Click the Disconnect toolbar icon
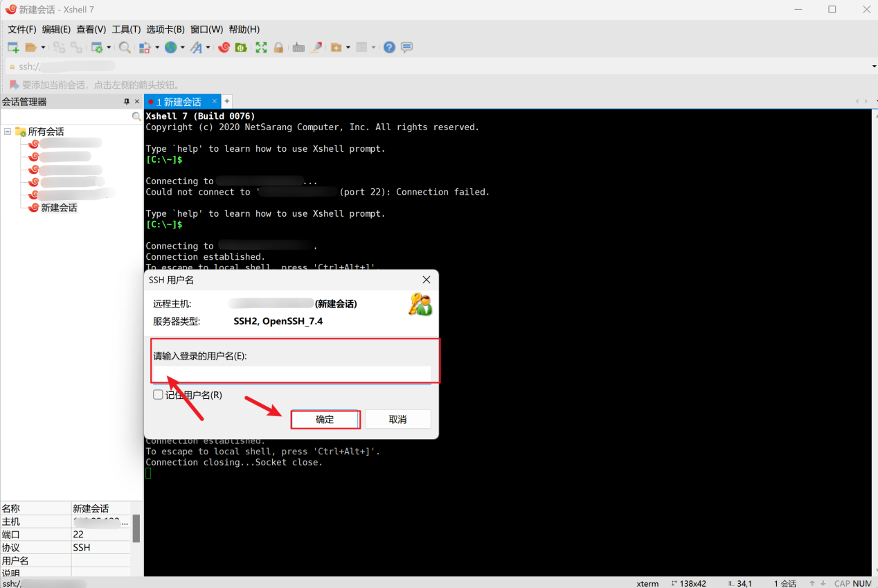Viewport: 878px width, 588px height. (x=59, y=47)
